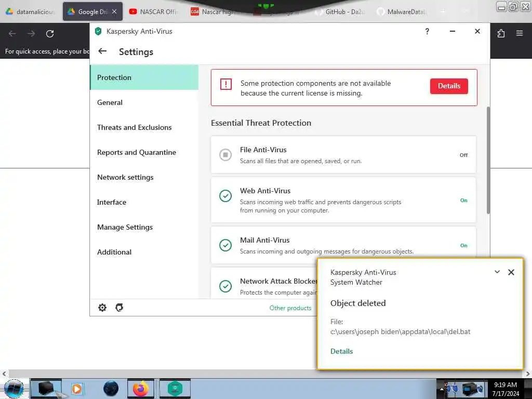This screenshot has height=399, width=532.
Task: Click settings panel vertical scrollbar
Action: [x=488, y=160]
